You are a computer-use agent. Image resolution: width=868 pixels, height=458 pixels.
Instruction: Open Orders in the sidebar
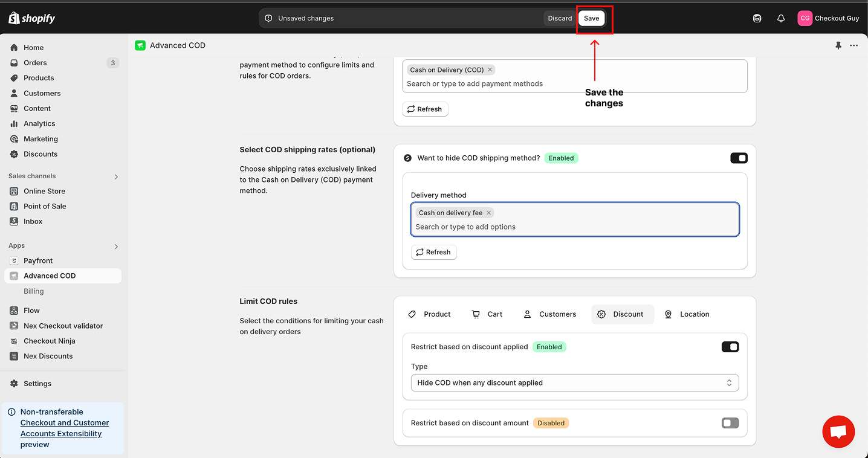click(x=35, y=63)
